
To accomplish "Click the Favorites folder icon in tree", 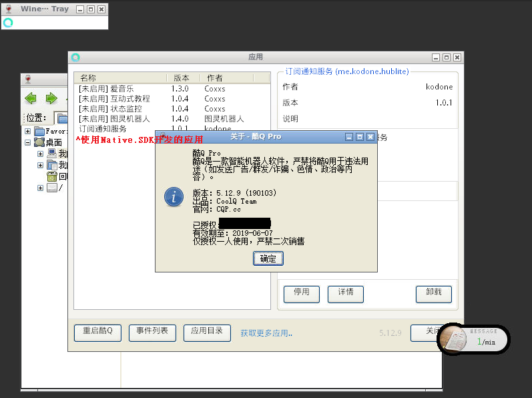I will tap(39, 131).
